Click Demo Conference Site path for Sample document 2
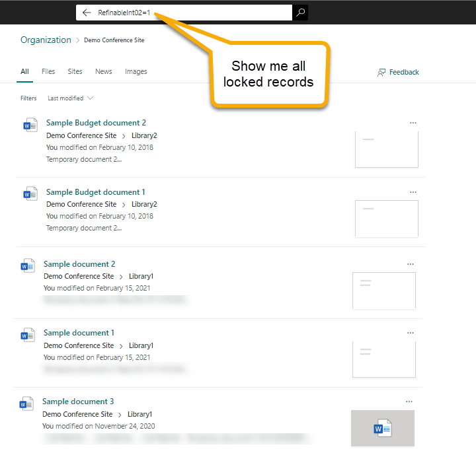The width and height of the screenshot is (476, 459). [79, 276]
